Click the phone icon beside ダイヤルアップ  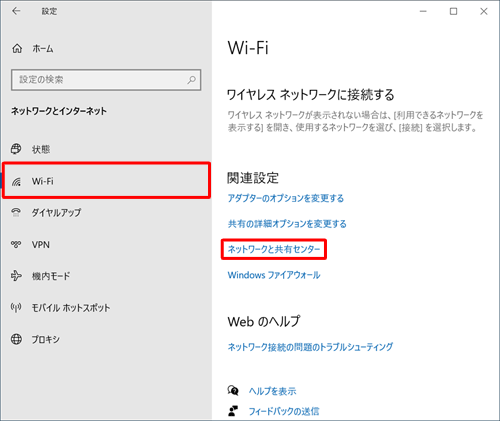tap(16, 212)
